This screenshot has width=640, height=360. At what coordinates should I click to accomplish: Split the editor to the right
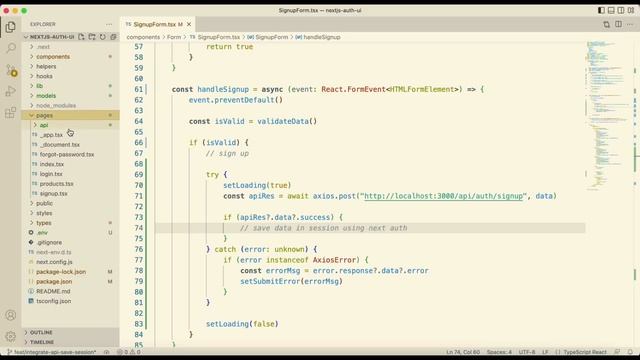click(x=618, y=24)
